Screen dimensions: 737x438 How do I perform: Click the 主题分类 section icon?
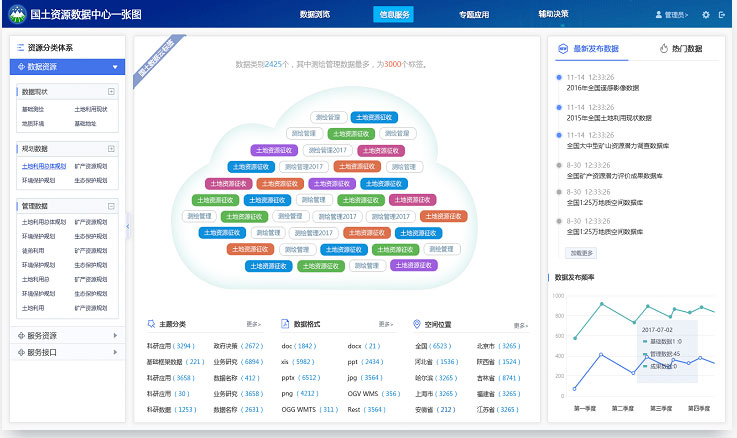(x=151, y=325)
